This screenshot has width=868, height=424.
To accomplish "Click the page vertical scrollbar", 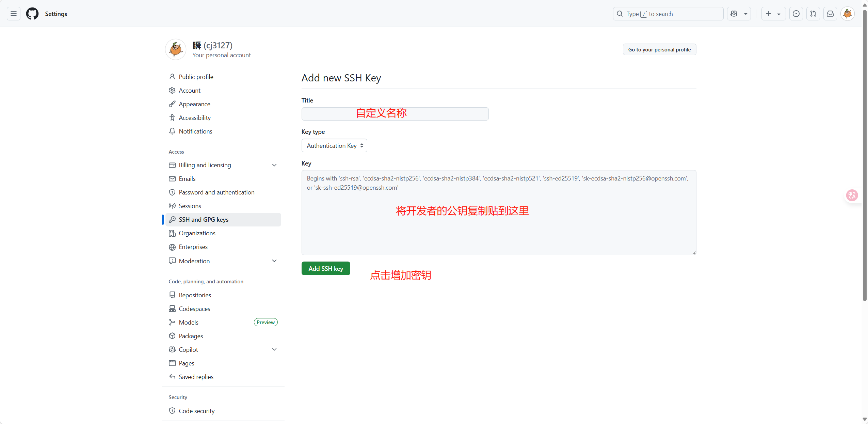I will [865, 155].
